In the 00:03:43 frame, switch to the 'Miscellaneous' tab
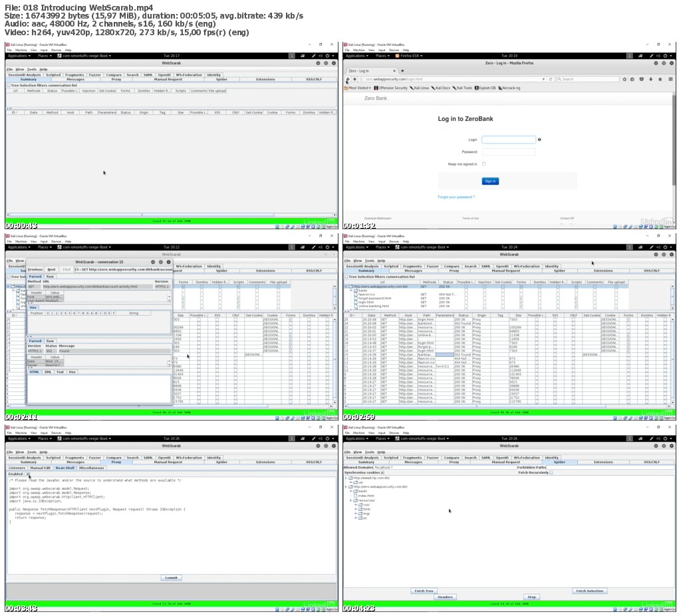 [x=91, y=468]
